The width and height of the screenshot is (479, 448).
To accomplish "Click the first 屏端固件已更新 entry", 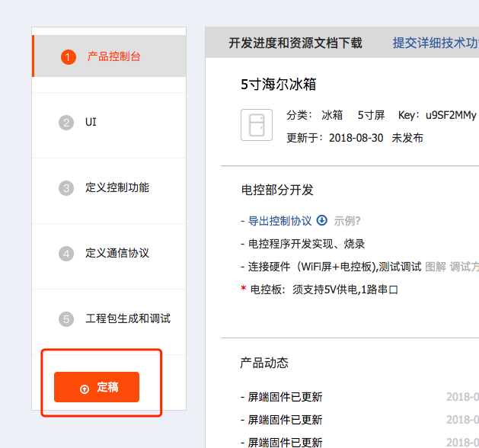I will 281,397.
